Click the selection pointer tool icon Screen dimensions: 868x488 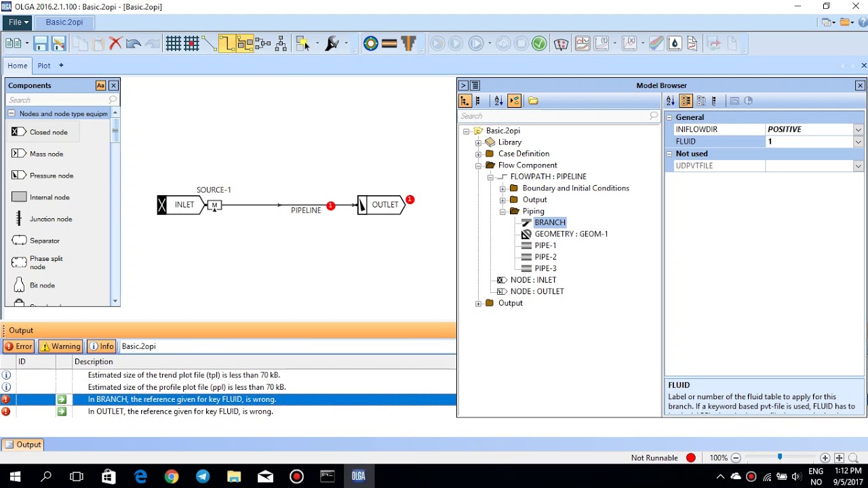click(x=302, y=44)
